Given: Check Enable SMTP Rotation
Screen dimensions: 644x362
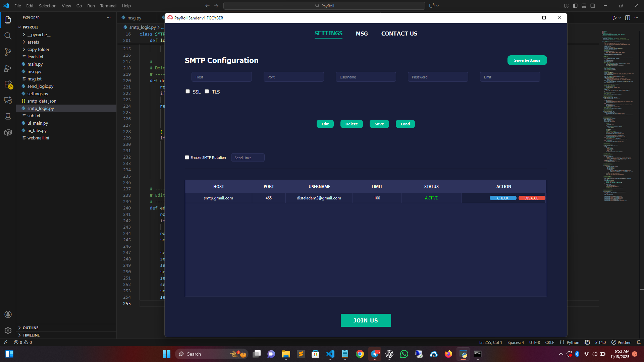Looking at the screenshot, I should [x=187, y=158].
